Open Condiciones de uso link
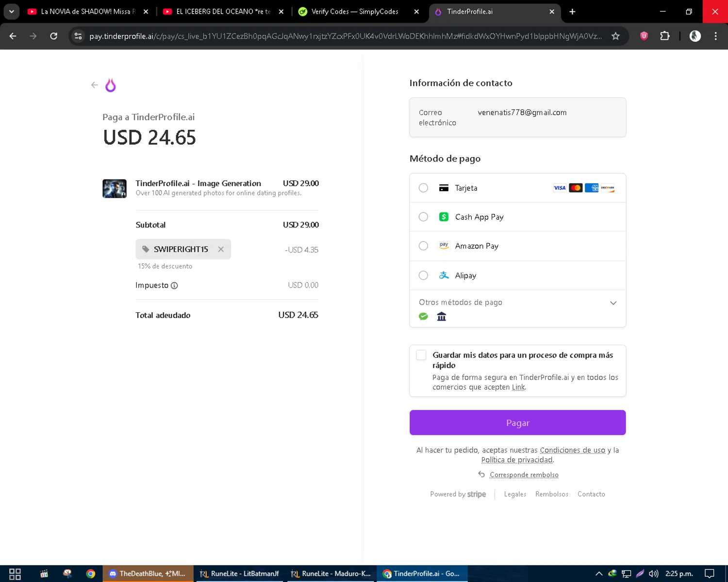The height and width of the screenshot is (582, 728). click(572, 450)
